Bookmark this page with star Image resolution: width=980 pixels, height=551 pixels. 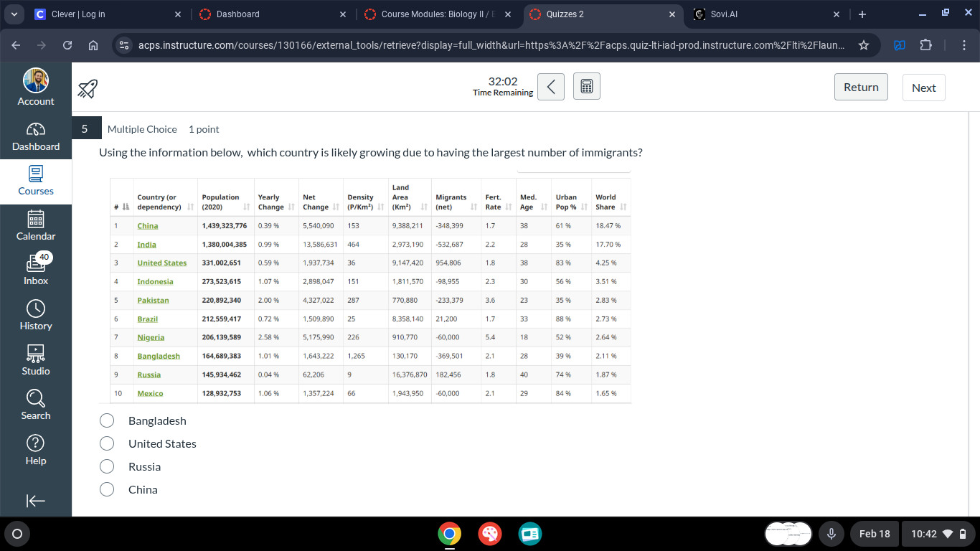point(864,45)
